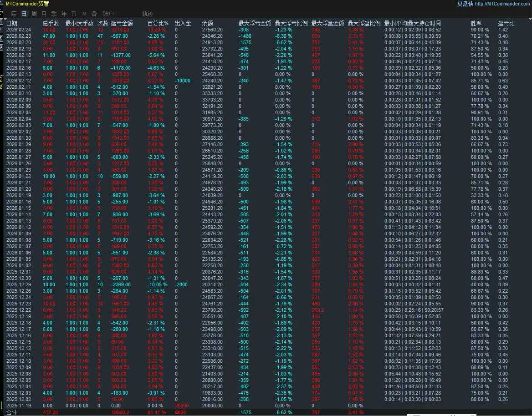Select the 2025.11.19 date cell

pos(18,406)
